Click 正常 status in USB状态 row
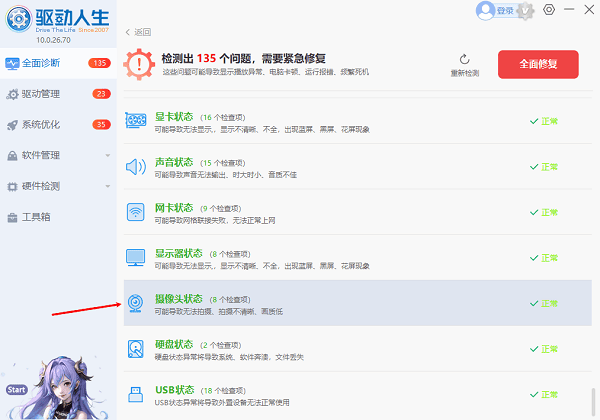The height and width of the screenshot is (420, 600). (x=544, y=394)
